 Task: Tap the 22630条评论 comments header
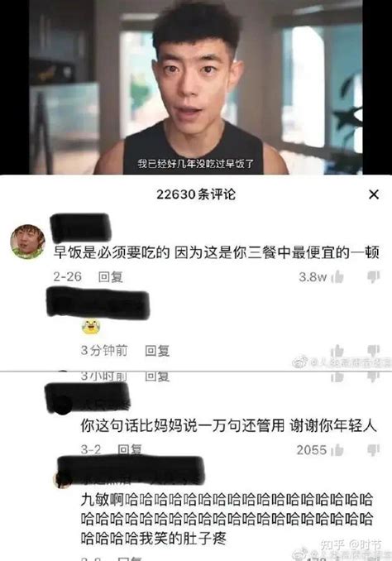pos(196,194)
